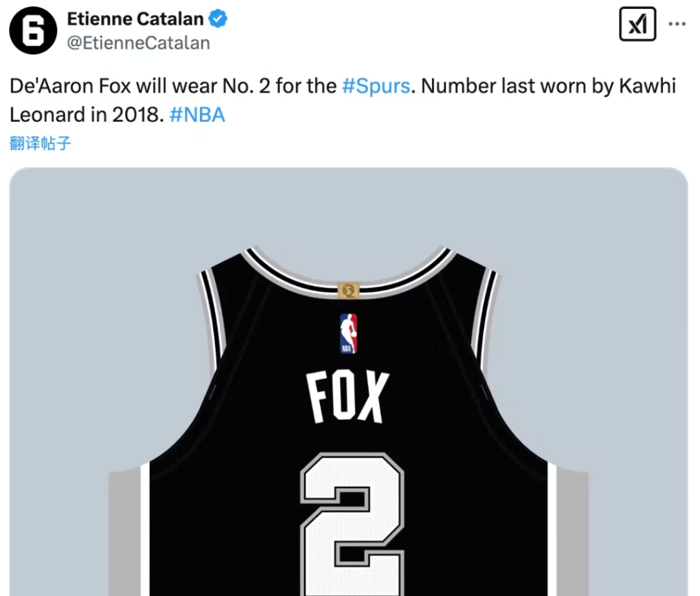Open the #Spurs hashtag
700x596 pixels.
[376, 87]
